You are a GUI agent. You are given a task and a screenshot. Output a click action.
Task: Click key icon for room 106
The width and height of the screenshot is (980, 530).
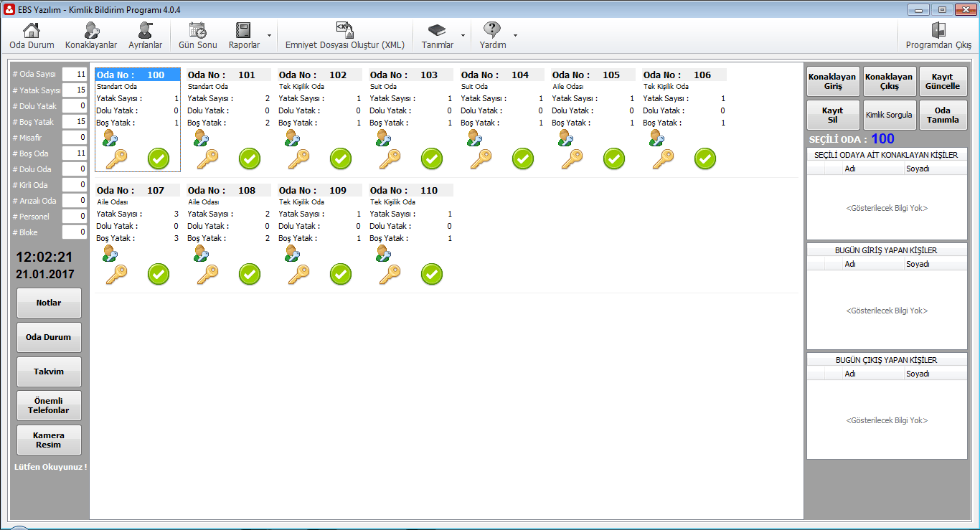662,158
